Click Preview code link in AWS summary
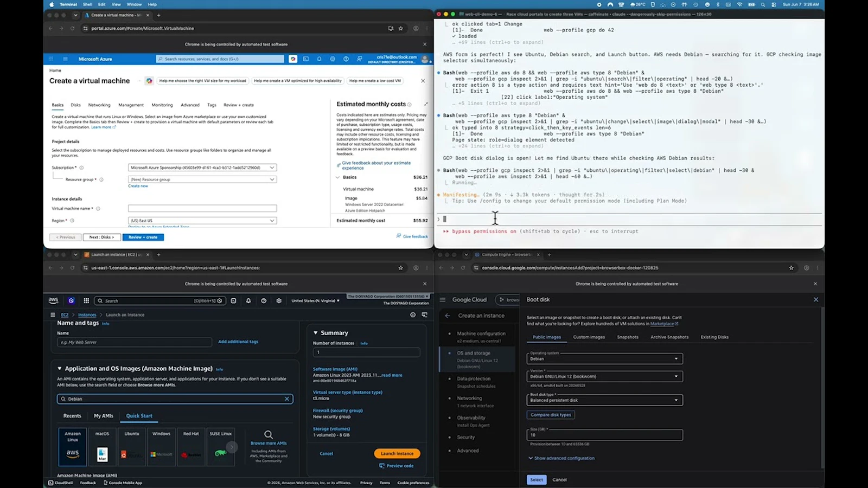 tap(397, 466)
